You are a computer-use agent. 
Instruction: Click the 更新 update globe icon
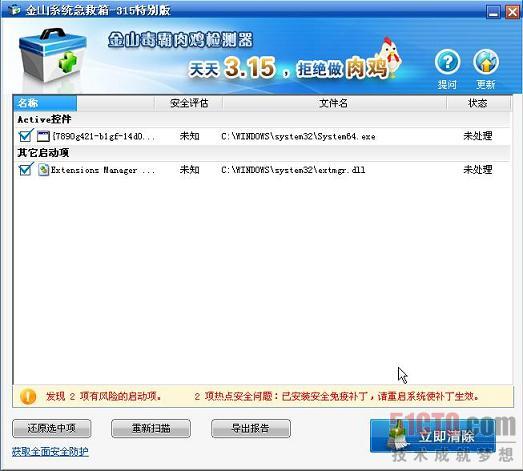486,62
